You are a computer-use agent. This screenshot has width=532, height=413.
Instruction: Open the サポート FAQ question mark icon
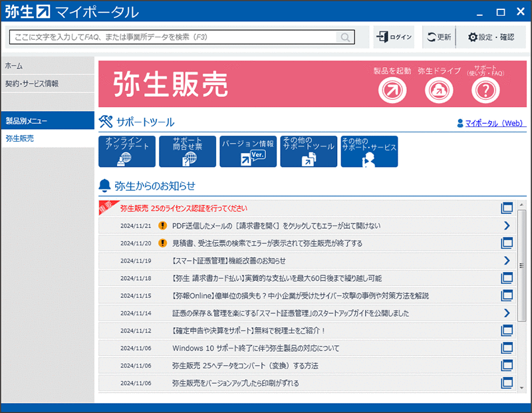485,90
